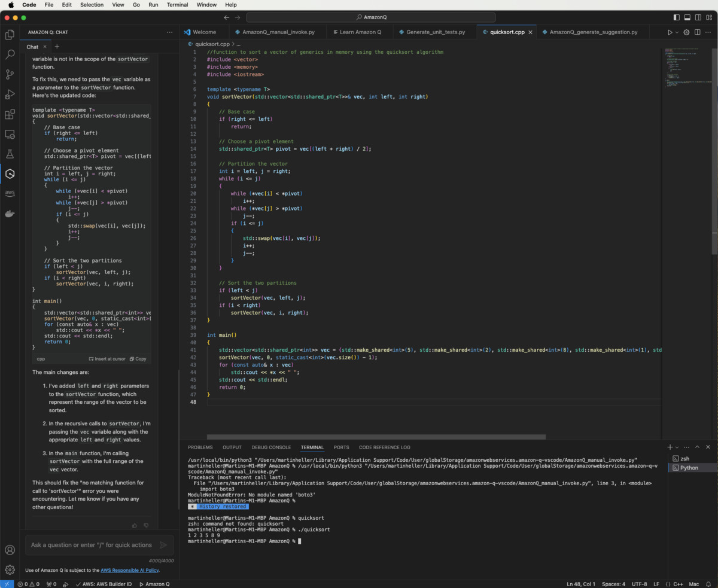Open the Extensions view
This screenshot has width=718, height=588.
point(10,114)
